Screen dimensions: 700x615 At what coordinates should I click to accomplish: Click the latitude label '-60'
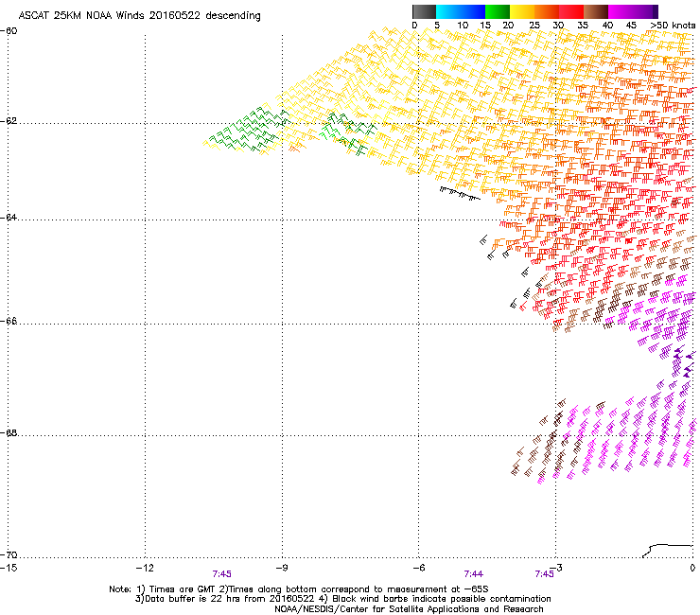[9, 31]
